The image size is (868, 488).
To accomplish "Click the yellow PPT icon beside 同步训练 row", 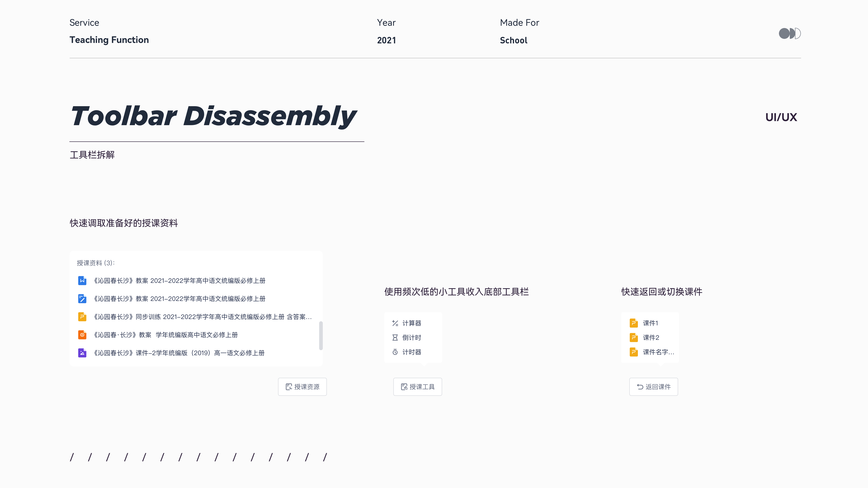I will (x=82, y=317).
